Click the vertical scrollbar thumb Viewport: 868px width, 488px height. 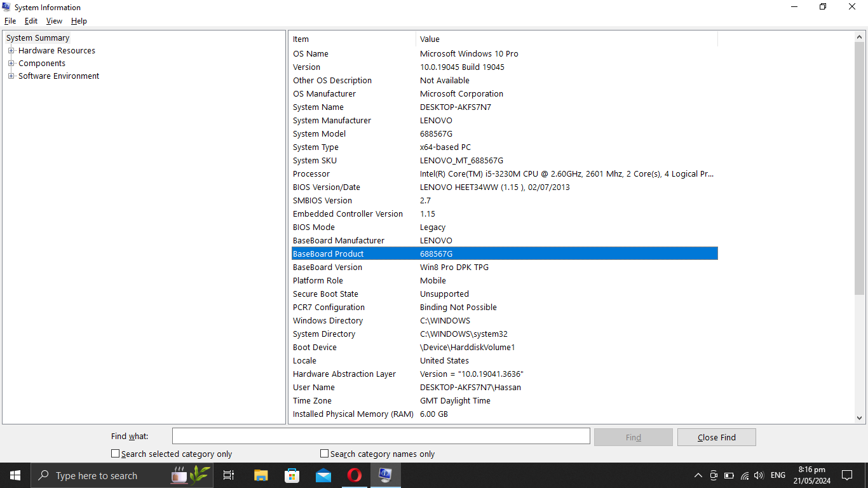pos(859,167)
